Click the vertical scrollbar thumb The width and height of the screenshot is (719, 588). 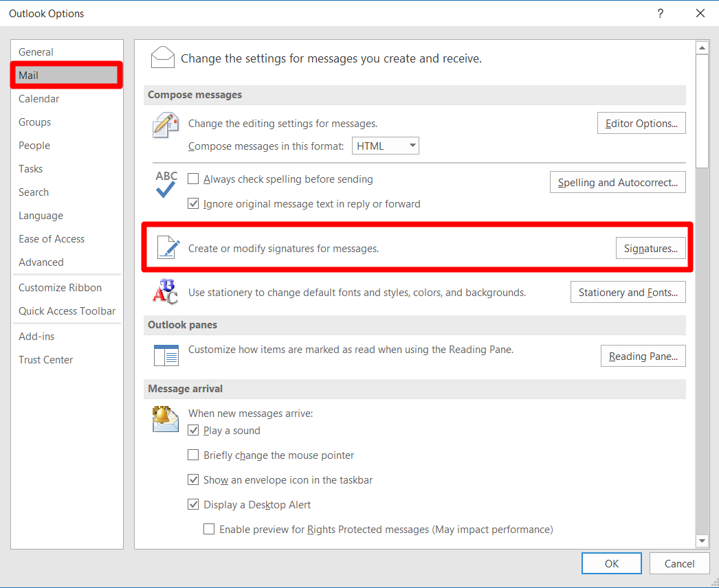(702, 111)
